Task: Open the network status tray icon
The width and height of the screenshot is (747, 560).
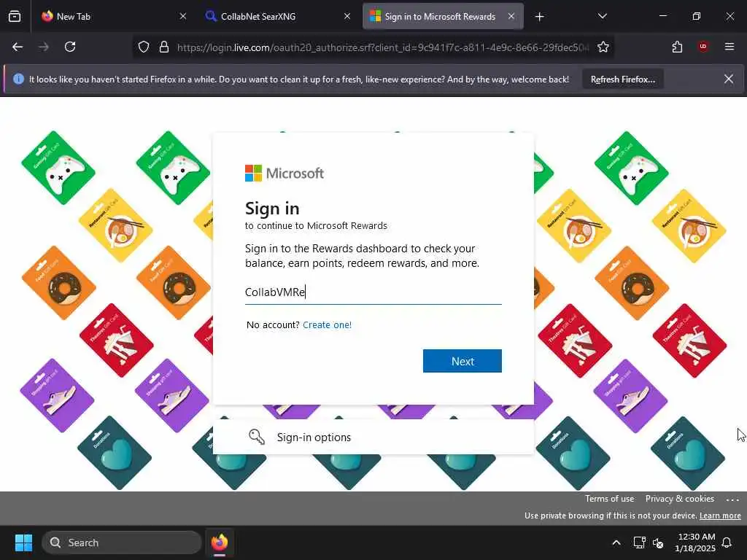Action: [x=639, y=542]
